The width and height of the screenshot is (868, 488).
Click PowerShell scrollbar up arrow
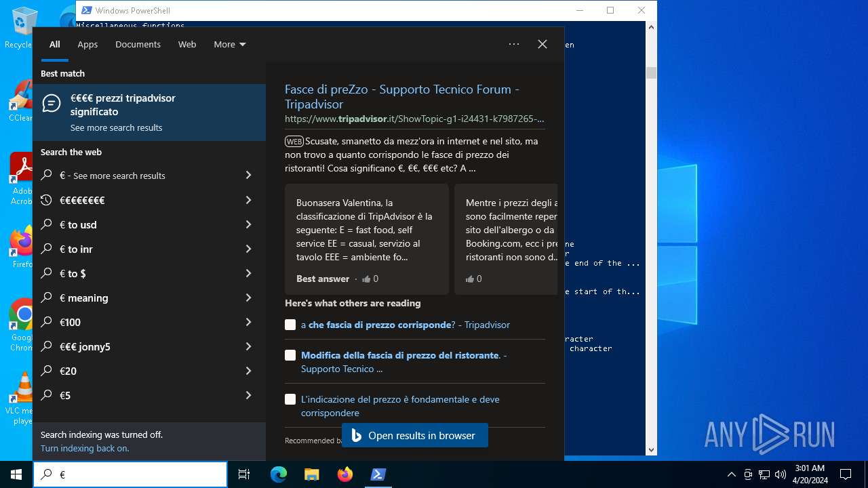click(x=652, y=27)
